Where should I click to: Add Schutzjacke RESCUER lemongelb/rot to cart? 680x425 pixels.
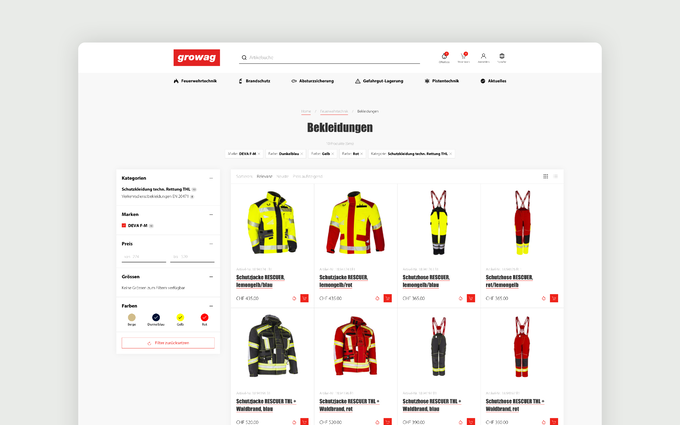click(x=388, y=298)
